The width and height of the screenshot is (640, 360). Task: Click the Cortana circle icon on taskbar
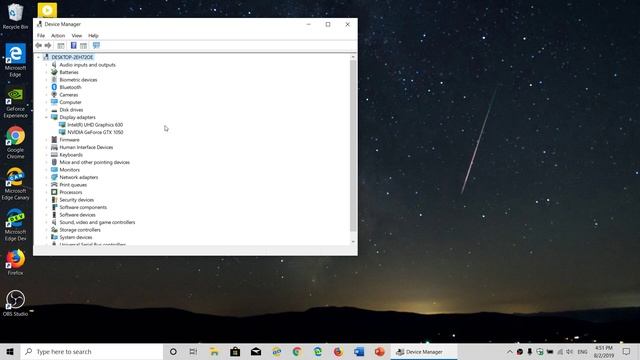(173, 351)
